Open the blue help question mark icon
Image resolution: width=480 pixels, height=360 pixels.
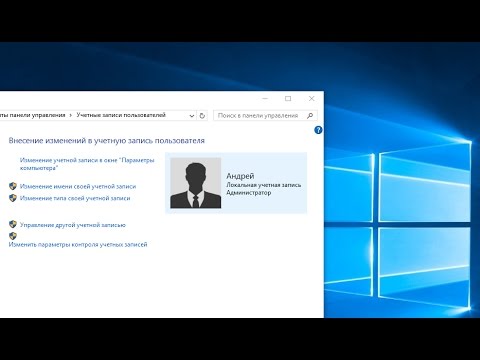(x=318, y=130)
